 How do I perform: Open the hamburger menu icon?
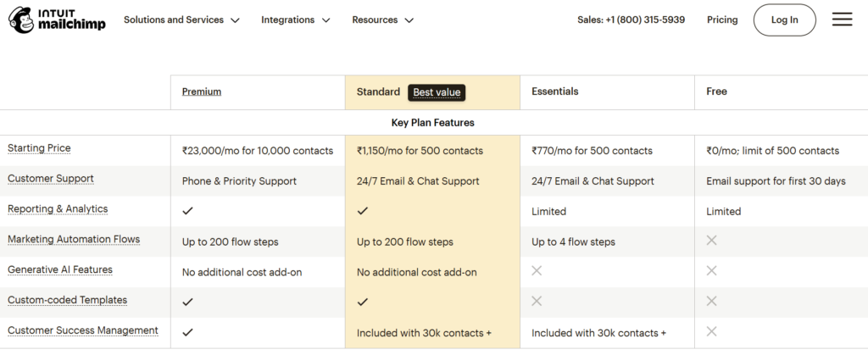pos(842,19)
